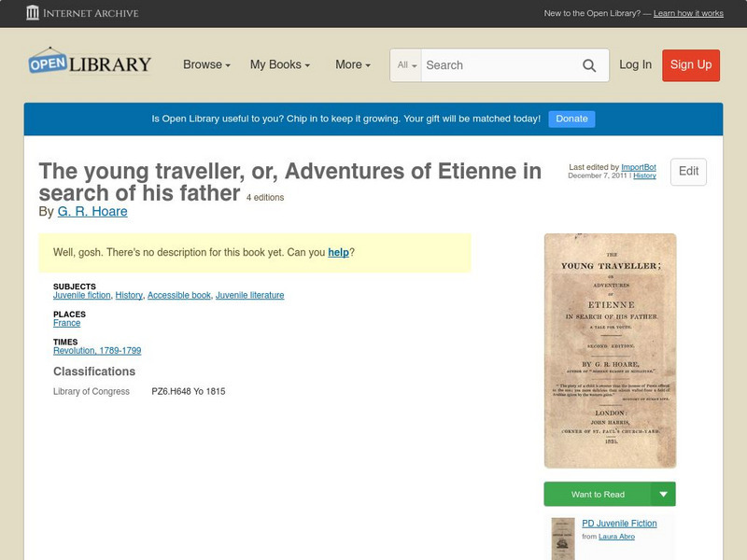Expand the More menu
This screenshot has width=747, height=560.
click(x=353, y=64)
